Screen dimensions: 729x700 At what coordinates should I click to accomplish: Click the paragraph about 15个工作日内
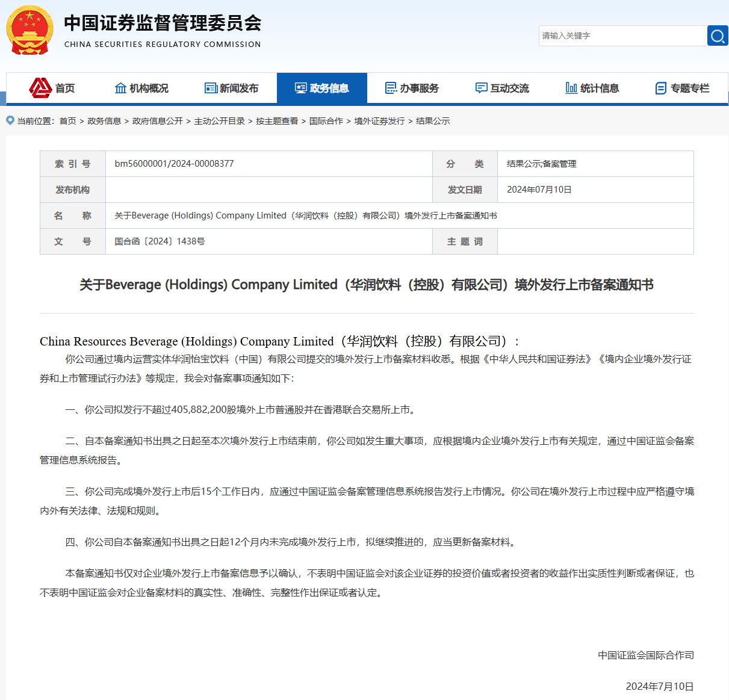click(x=367, y=501)
